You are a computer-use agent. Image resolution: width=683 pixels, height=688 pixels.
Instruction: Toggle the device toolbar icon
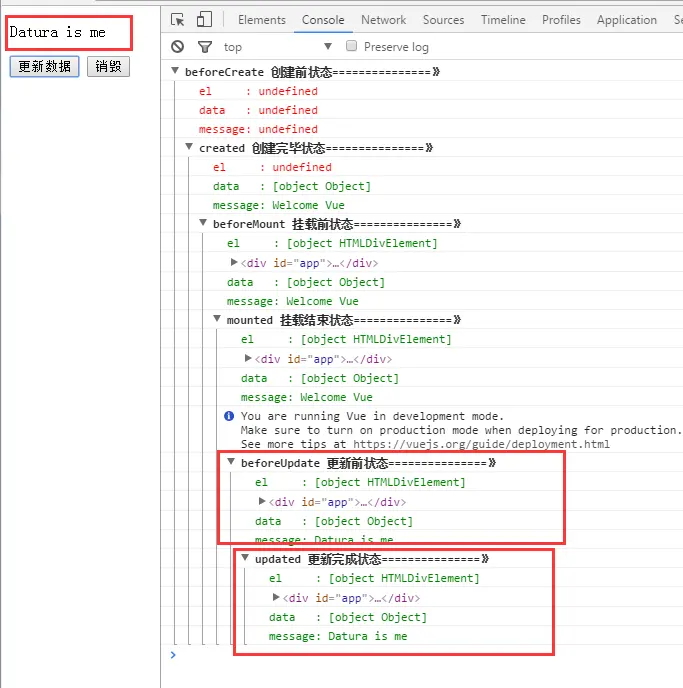click(204, 20)
